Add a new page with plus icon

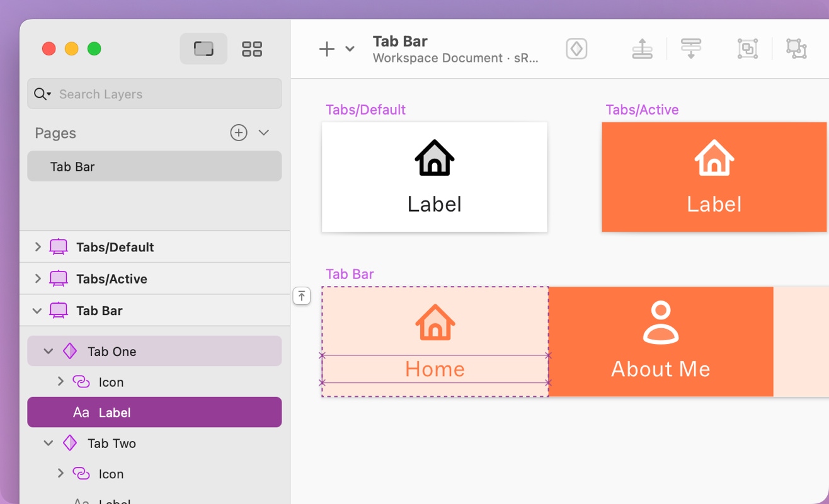point(239,133)
